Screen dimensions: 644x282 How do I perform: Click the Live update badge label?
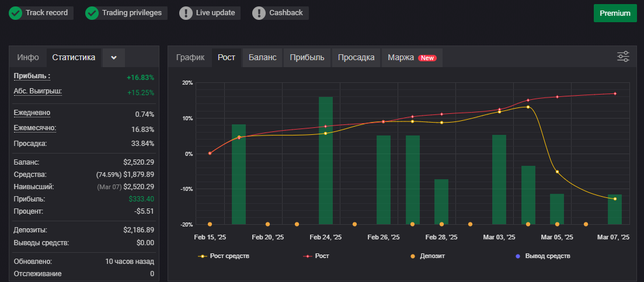click(215, 13)
